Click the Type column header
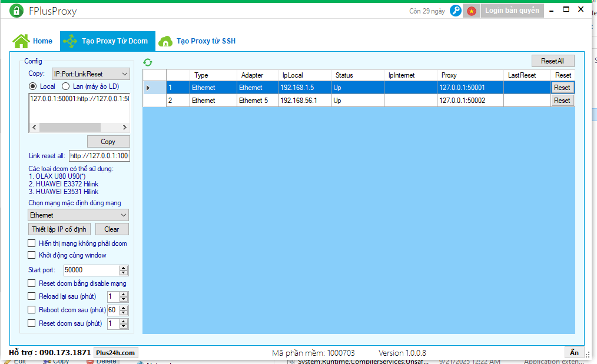 (213, 75)
